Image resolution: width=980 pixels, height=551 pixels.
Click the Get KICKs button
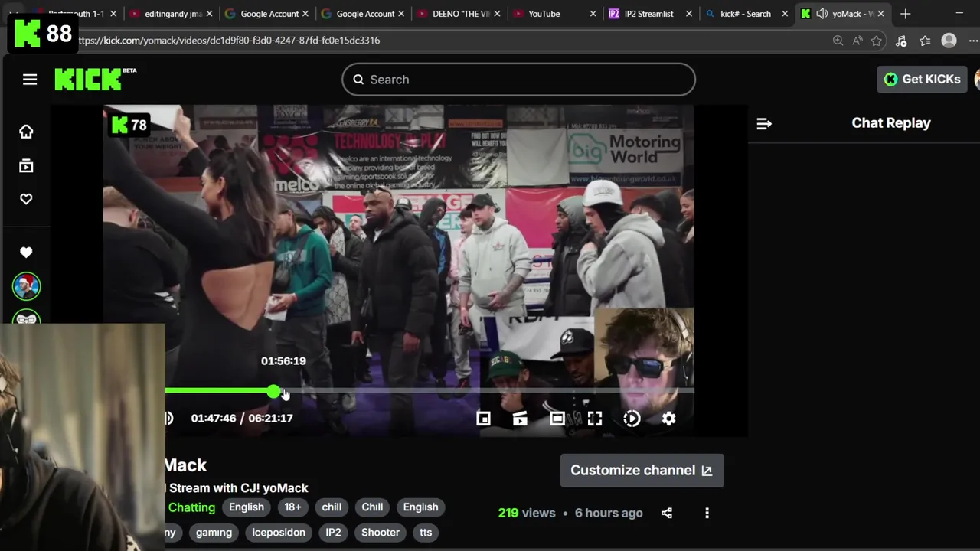tap(923, 79)
